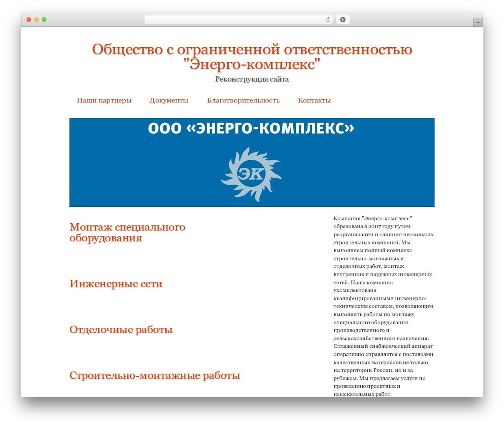The height and width of the screenshot is (427, 504).
Task: Open the downloads button in browser toolbar
Action: 343,20
